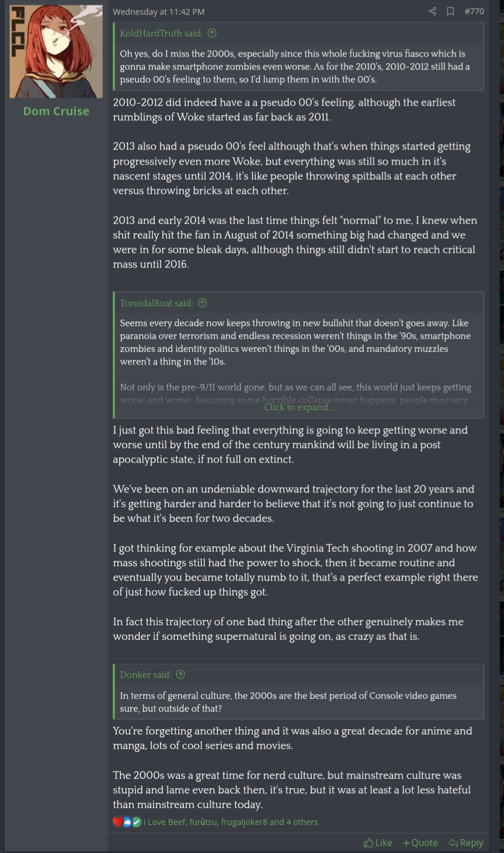Like this post using the Like button
The image size is (504, 853).
pos(378,842)
